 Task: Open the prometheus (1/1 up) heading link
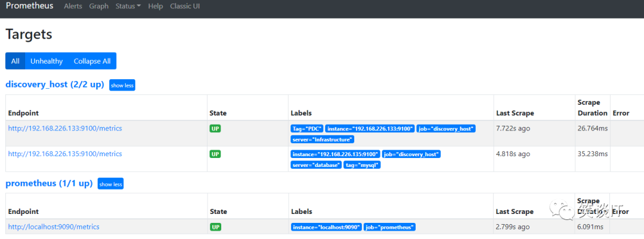tap(49, 184)
